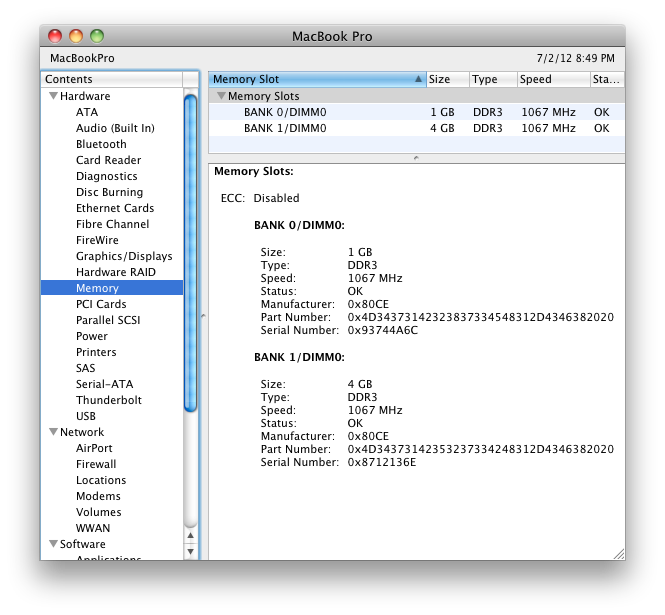Click serial number 0x8712136E
Viewport: 665px width, 615px height.
tap(382, 462)
